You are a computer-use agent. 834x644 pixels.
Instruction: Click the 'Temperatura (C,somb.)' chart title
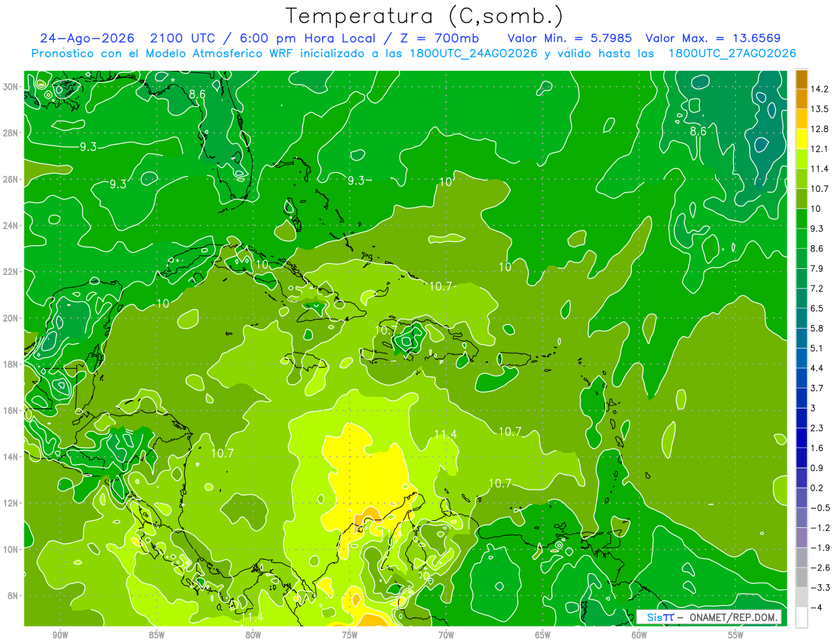(x=425, y=16)
